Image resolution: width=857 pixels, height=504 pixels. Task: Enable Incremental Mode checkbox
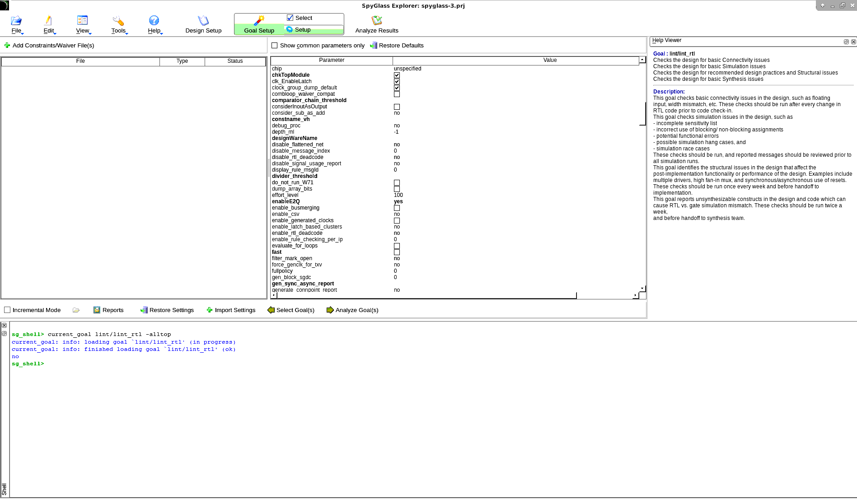tap(7, 310)
